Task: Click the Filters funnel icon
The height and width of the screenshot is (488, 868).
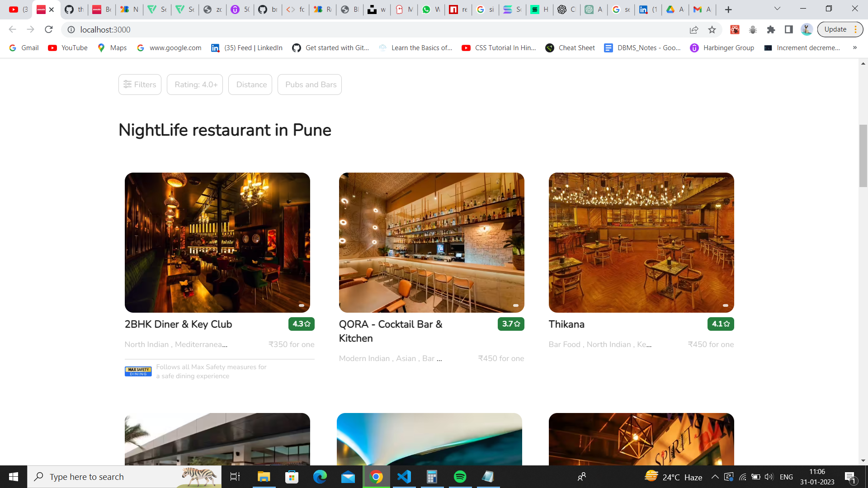Action: [127, 84]
